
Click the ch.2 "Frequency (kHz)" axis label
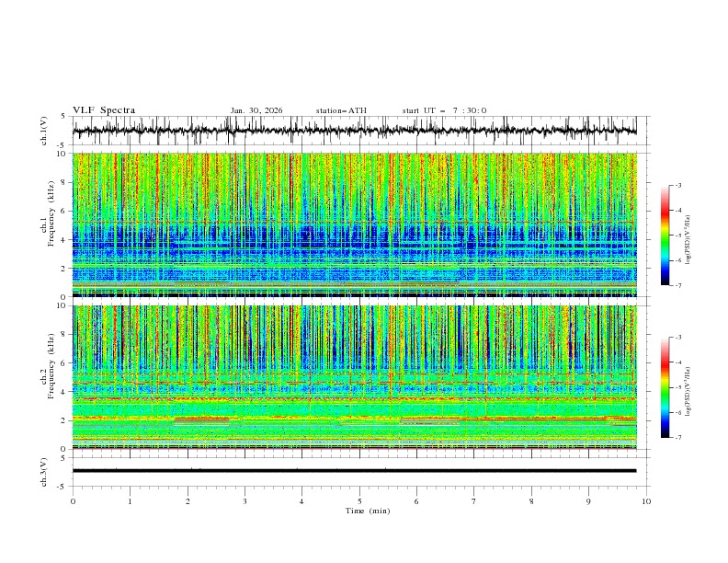pyautogui.click(x=51, y=366)
